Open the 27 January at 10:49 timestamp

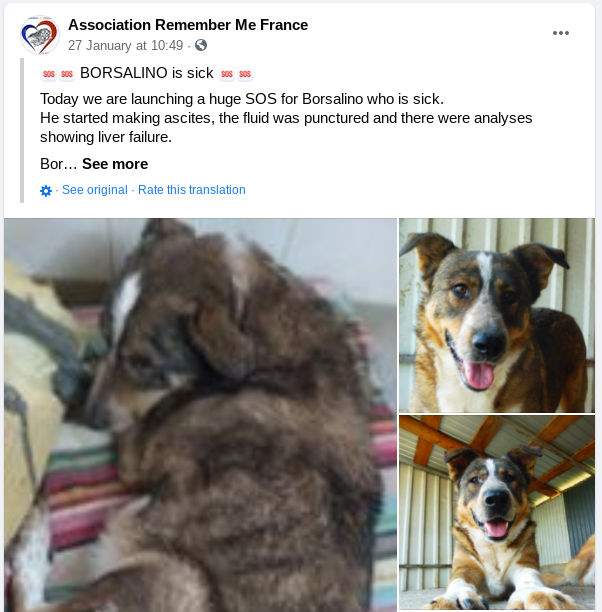click(x=125, y=46)
